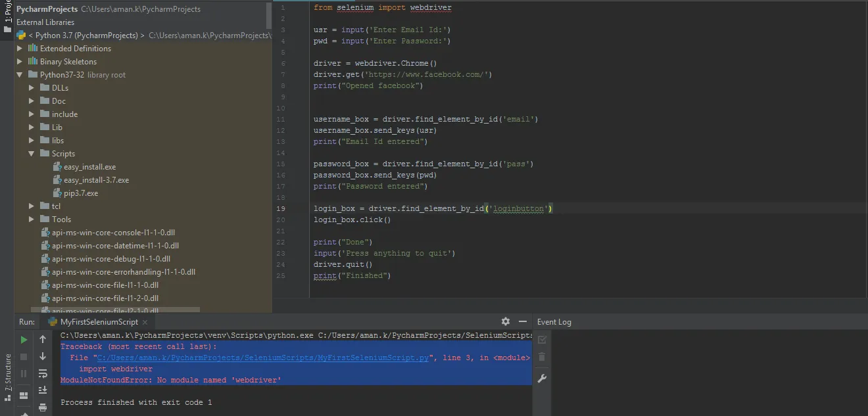Expand the Tools folder
Viewport: 868px width, 416px height.
[32, 220]
